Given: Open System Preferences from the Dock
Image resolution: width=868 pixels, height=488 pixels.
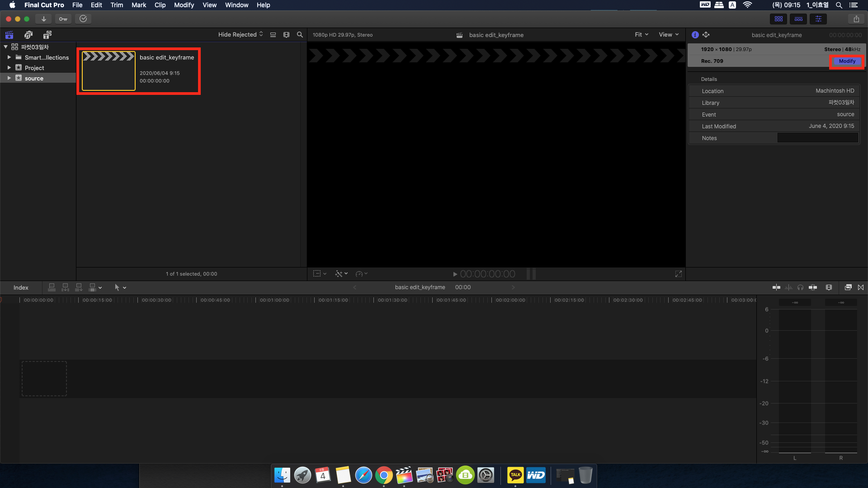Looking at the screenshot, I should pyautogui.click(x=486, y=475).
